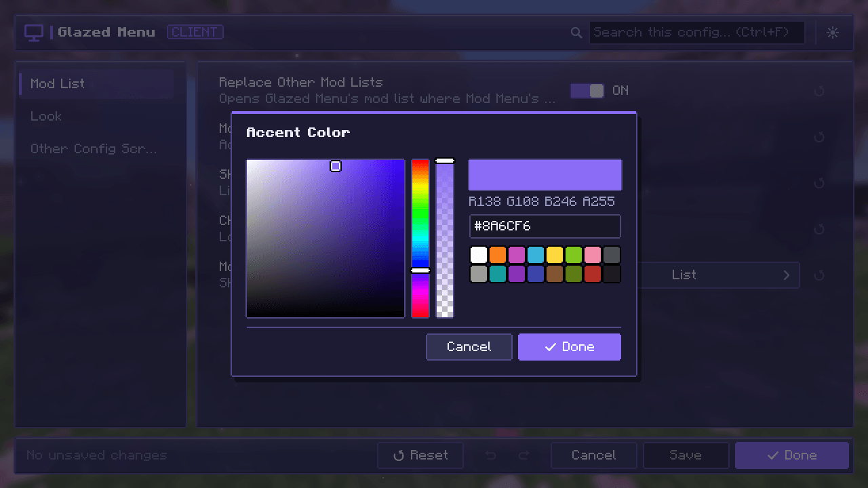This screenshot has height=488, width=868.
Task: Pick the light blue preset swatch
Action: pos(536,255)
